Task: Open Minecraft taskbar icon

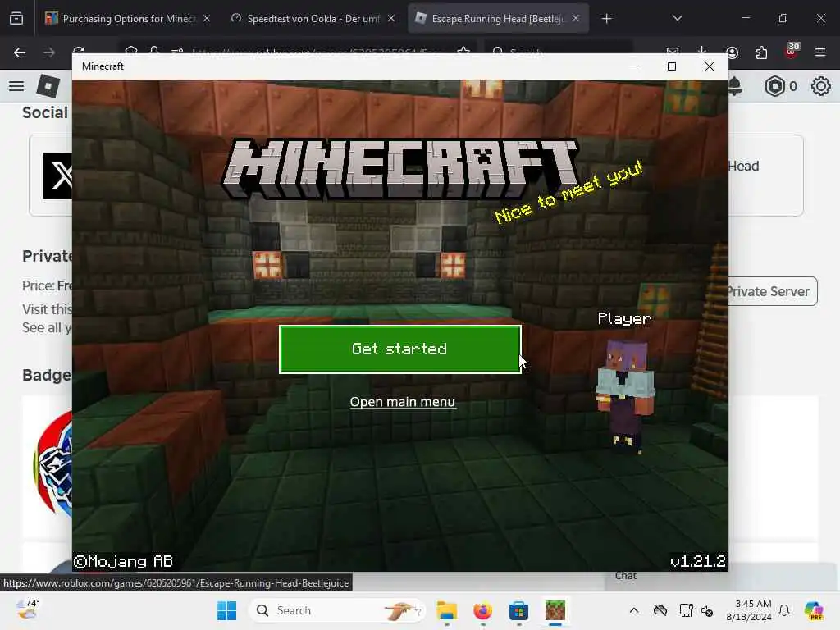Action: tap(555, 610)
